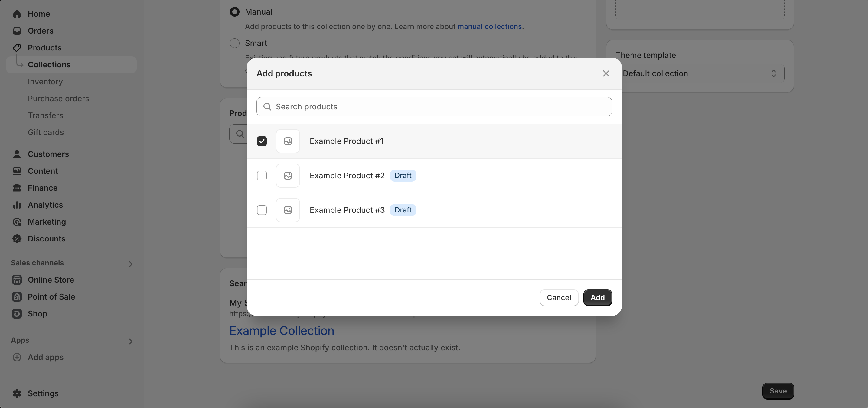Click the Example Collection preview title
Viewport: 868px width, 408px height.
282,331
